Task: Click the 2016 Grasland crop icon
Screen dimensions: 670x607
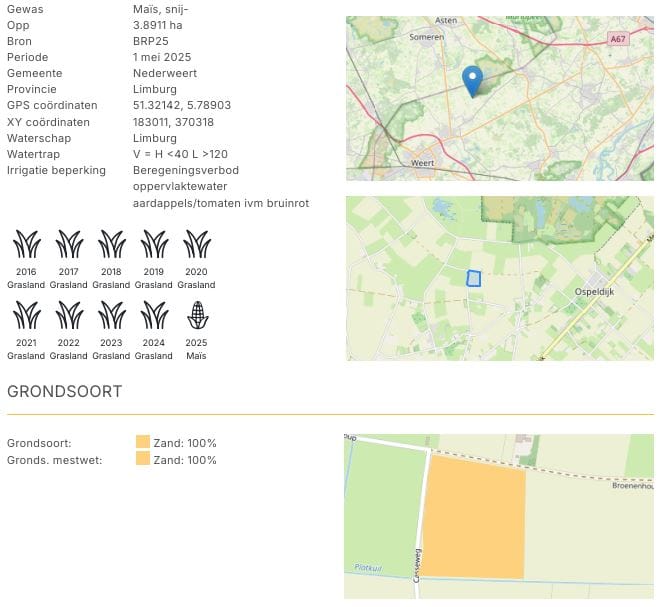Action: tap(26, 244)
